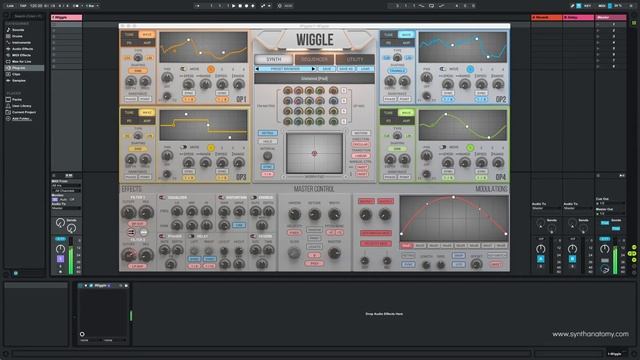Open the Packs place in browser
This screenshot has height=360, width=640.
tap(17, 100)
